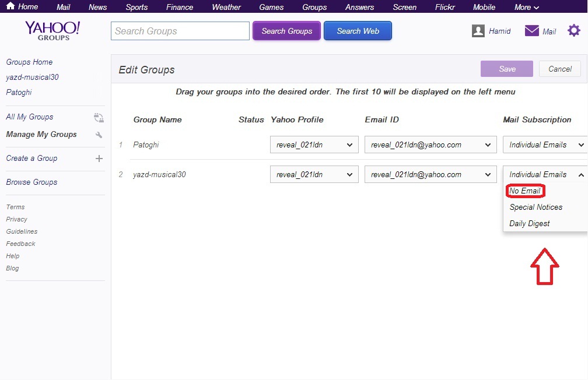This screenshot has width=588, height=380.
Task: Open All My Groups link
Action: point(30,117)
